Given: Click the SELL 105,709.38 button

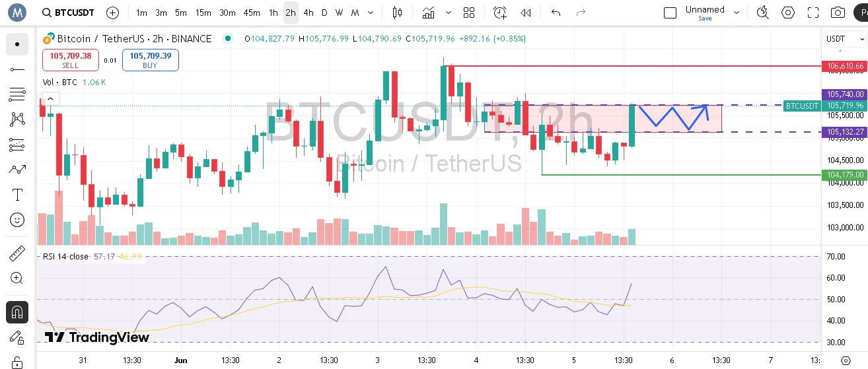Looking at the screenshot, I should click(x=71, y=60).
